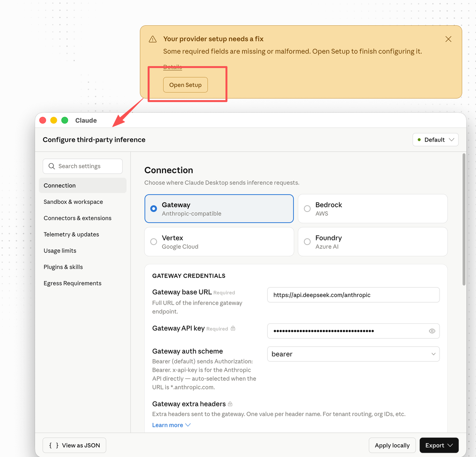Click the warning triangle icon in banner

point(152,39)
